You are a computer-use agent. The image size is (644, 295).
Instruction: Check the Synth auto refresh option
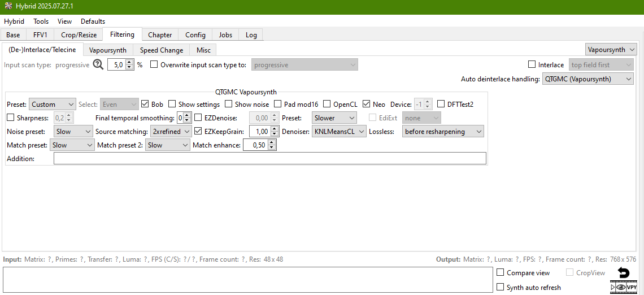500,287
